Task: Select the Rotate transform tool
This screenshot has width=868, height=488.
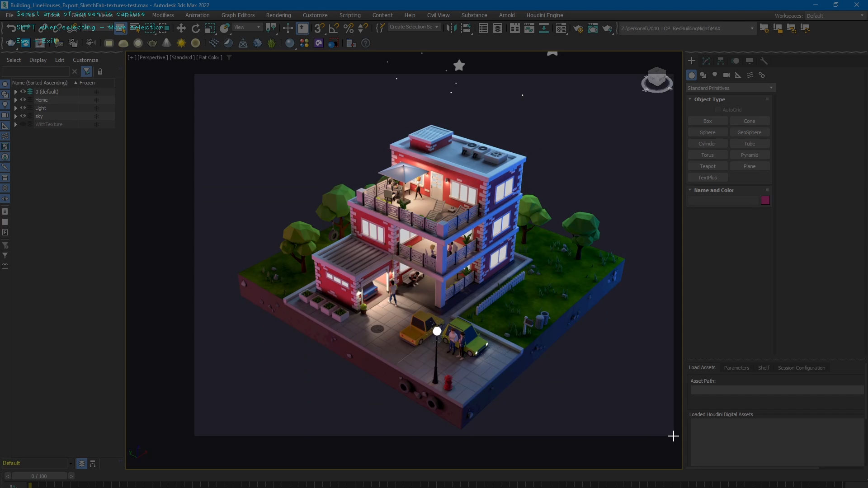Action: (195, 28)
